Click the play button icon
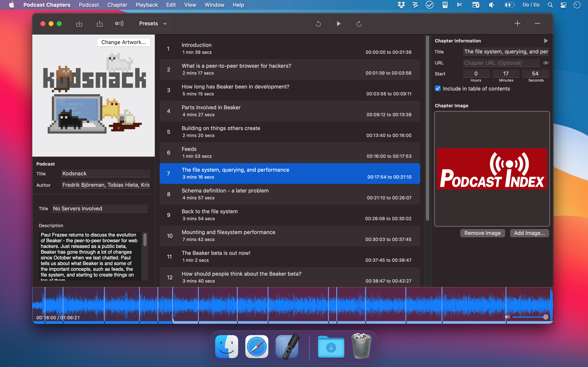Image resolution: width=588 pixels, height=367 pixels. 338,24
